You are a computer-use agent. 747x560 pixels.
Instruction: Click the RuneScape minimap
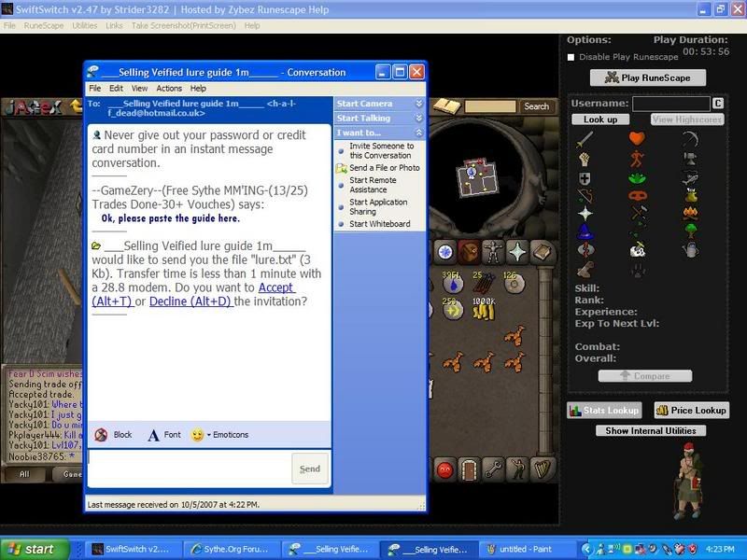tap(478, 177)
